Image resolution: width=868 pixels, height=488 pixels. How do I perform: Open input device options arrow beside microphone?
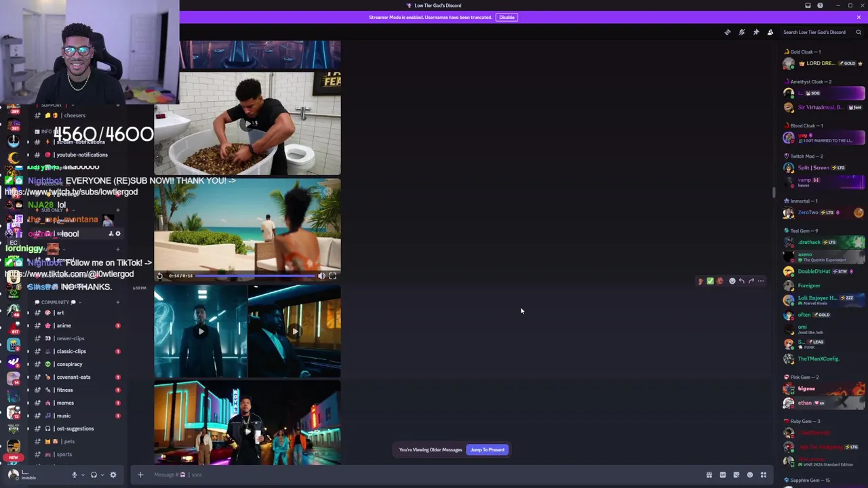83,474
